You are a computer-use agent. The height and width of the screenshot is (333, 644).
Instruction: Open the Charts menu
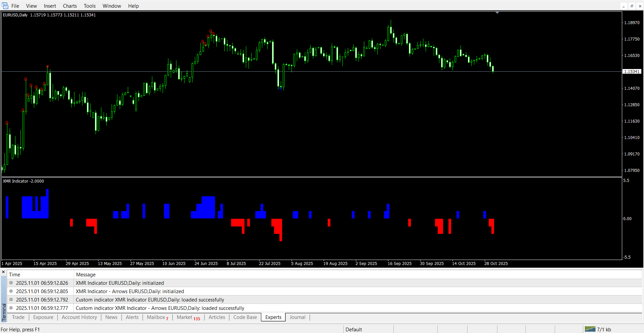click(70, 6)
